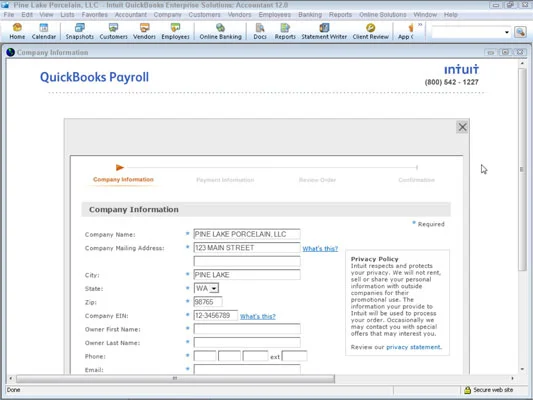533x400 pixels.
Task: Click the orange progress arrow marker
Action: [x=120, y=167]
